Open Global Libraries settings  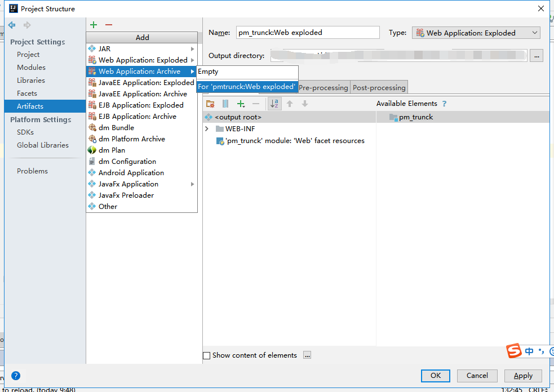[x=43, y=145]
